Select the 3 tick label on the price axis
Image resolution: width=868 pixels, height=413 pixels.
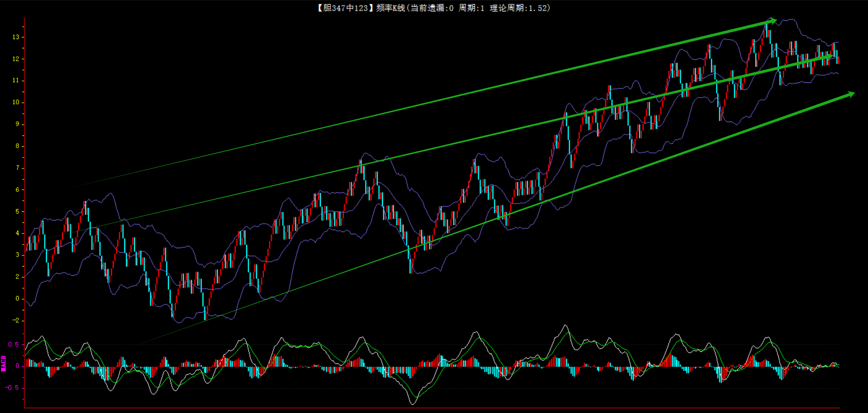tap(17, 255)
